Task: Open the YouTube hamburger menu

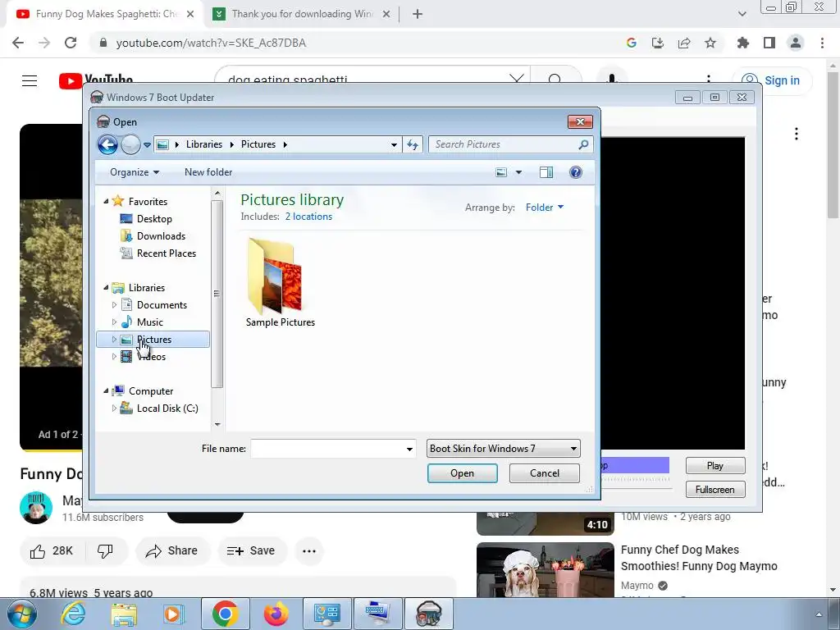Action: 30,81
